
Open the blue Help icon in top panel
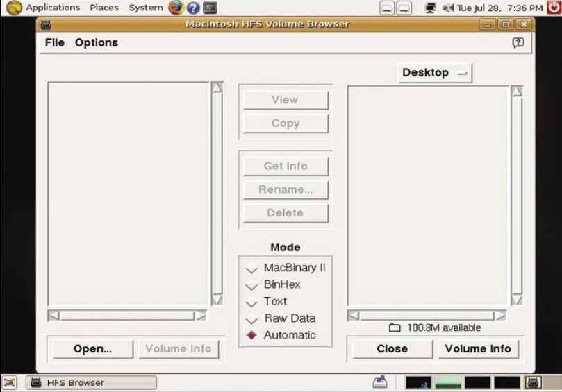(x=193, y=8)
